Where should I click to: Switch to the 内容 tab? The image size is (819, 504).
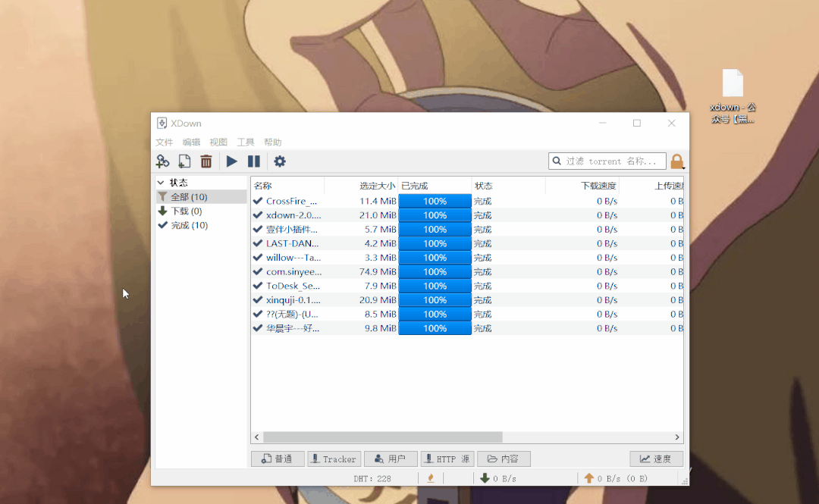(504, 459)
